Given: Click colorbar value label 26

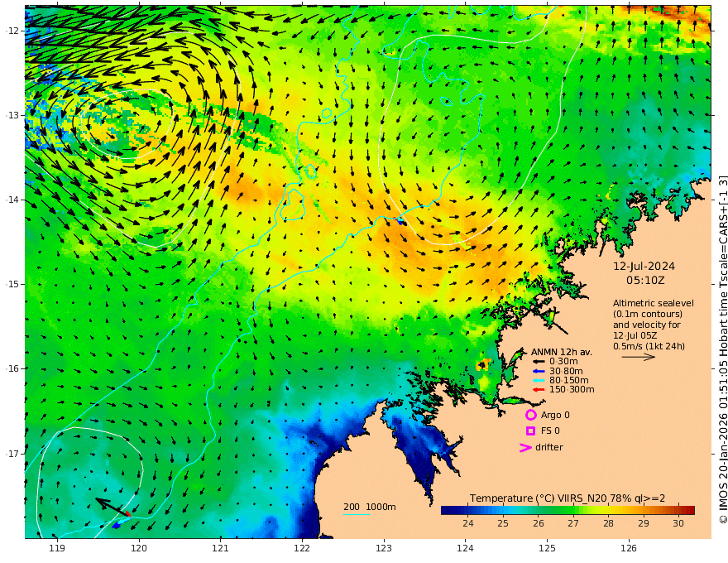Looking at the screenshot, I should 538,523.
